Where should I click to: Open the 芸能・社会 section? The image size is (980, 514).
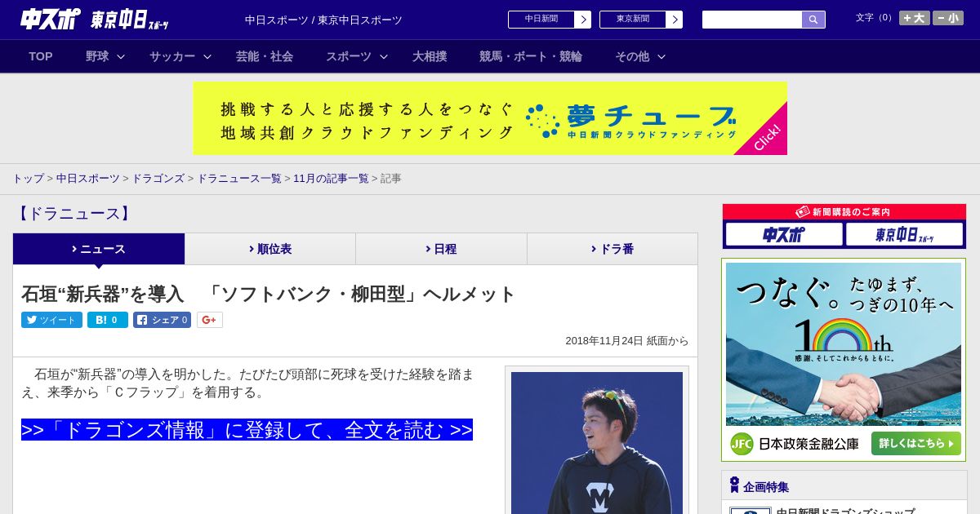point(265,56)
